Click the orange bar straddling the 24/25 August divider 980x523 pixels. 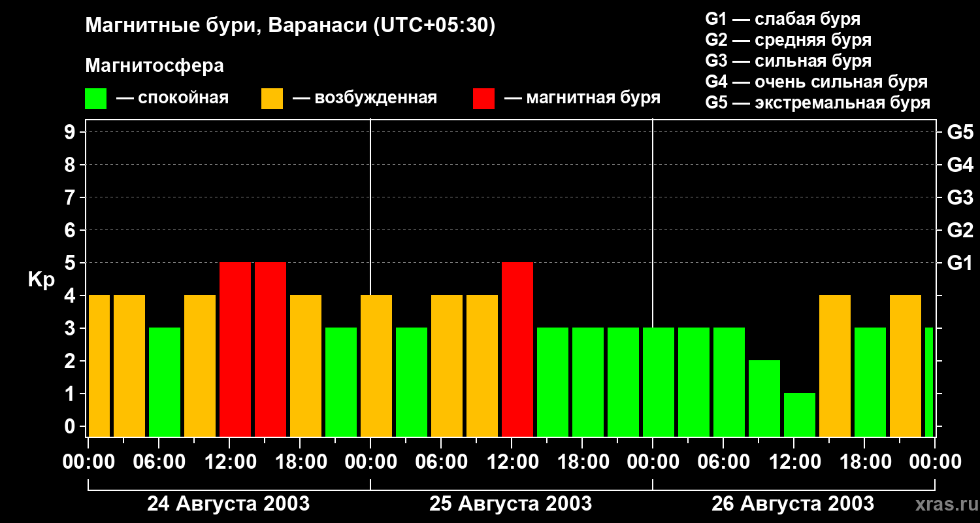point(376,365)
